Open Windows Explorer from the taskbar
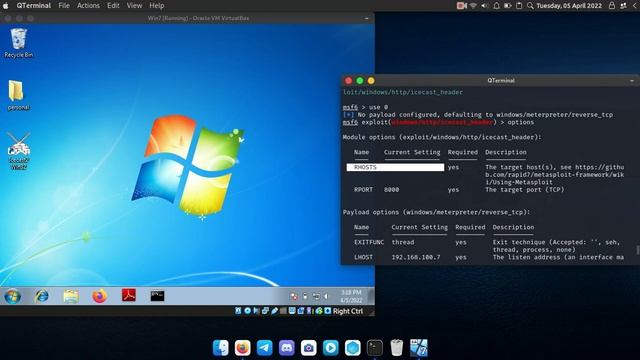This screenshot has width=640, height=360. pyautogui.click(x=71, y=296)
